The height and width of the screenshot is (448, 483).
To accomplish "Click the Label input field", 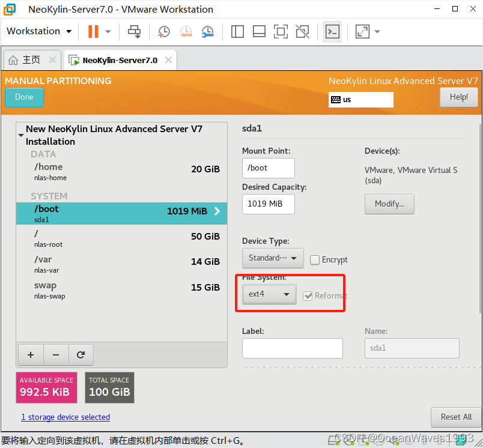I will click(x=293, y=348).
